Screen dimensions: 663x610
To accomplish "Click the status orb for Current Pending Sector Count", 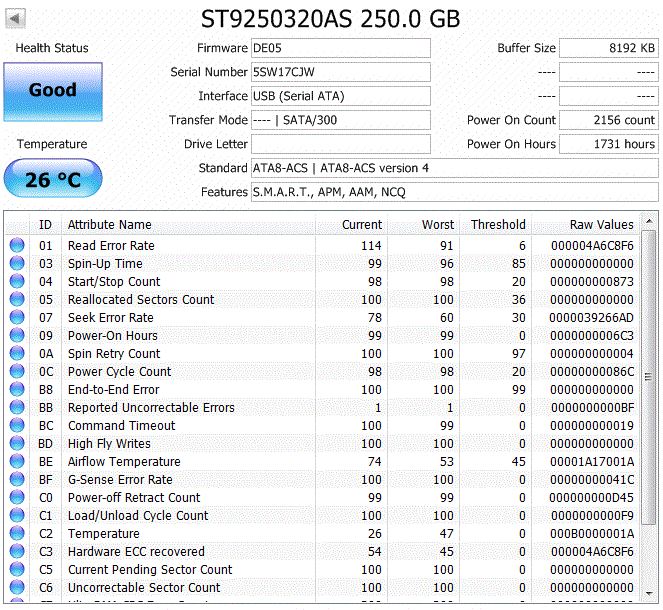I will [17, 569].
